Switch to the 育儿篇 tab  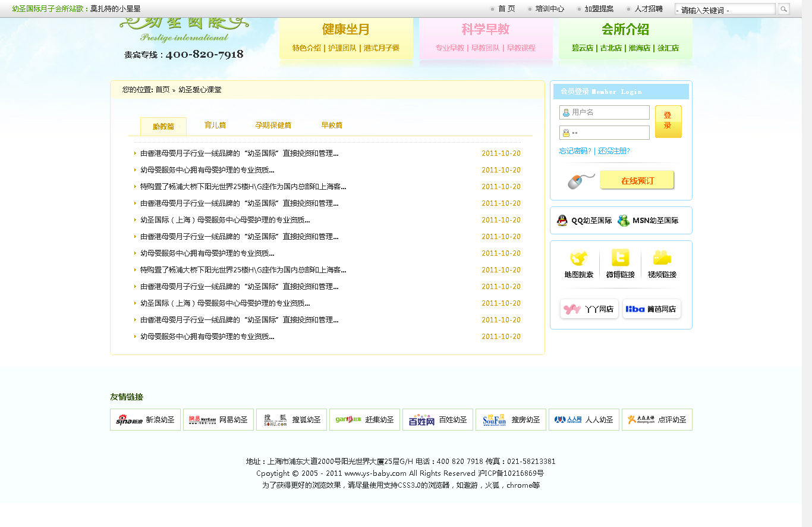tap(215, 126)
